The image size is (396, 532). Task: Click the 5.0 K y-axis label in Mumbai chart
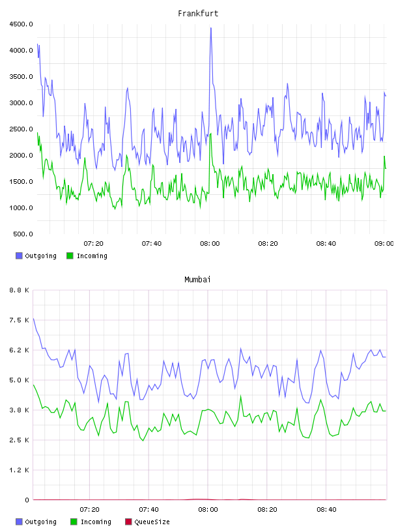tap(20, 380)
